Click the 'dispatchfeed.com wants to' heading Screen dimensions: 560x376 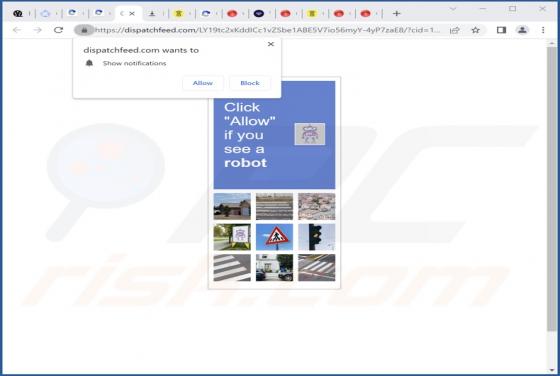141,50
